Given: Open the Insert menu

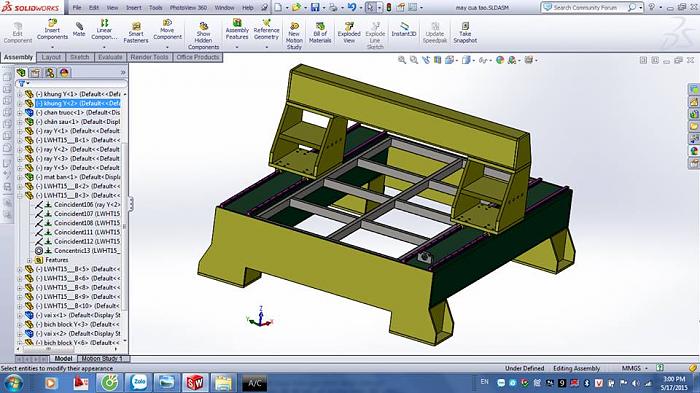Looking at the screenshot, I should (133, 8).
